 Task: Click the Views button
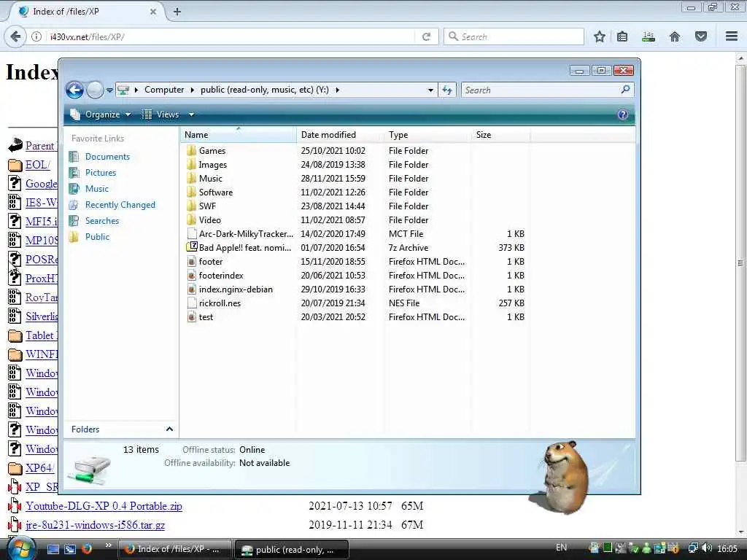[x=161, y=114]
